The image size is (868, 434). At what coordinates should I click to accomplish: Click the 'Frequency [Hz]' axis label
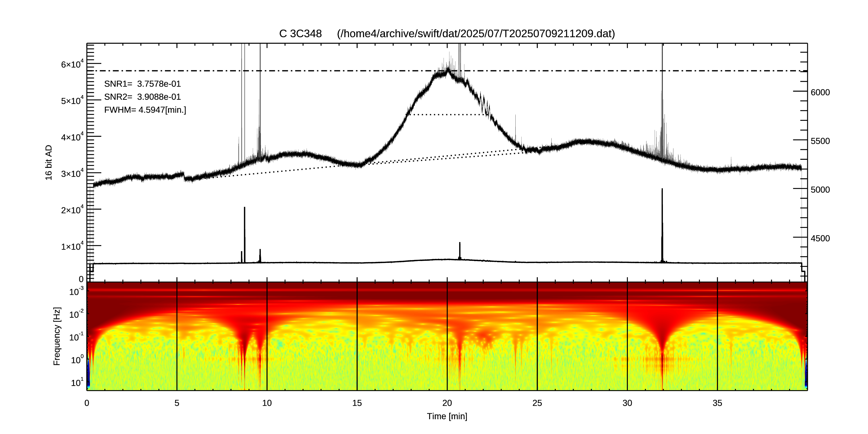coord(57,336)
